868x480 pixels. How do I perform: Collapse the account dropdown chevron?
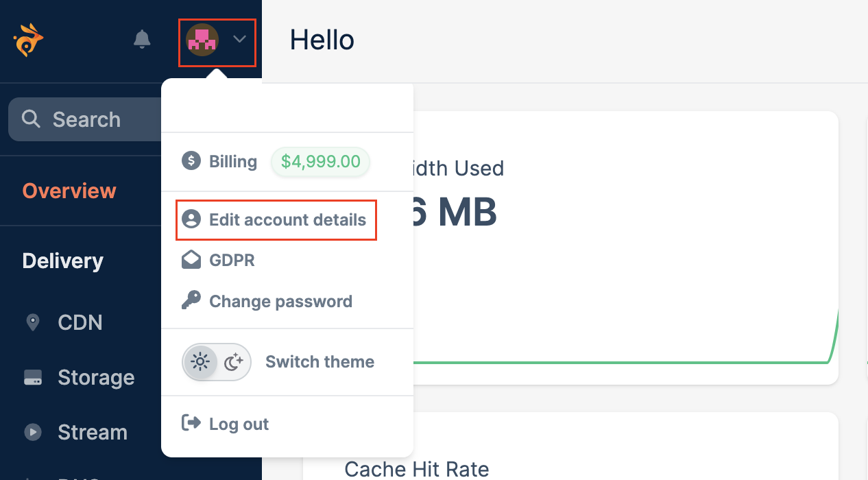click(x=239, y=40)
